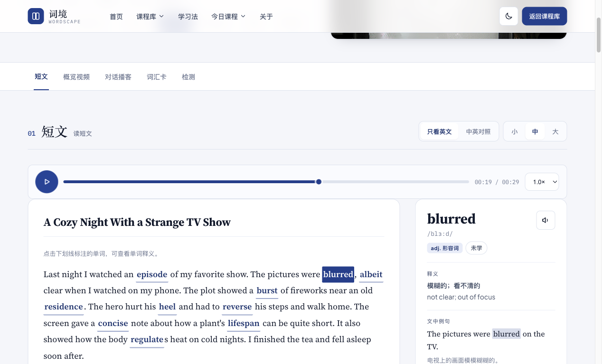This screenshot has height=364, width=602.
Task: Switch to the bilingual view (中英对照)
Action: click(x=478, y=131)
